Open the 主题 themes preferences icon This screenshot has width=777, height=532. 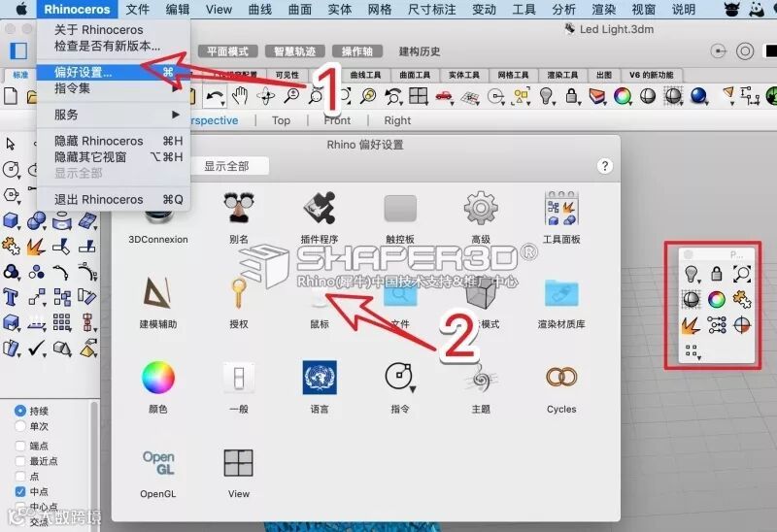point(481,379)
